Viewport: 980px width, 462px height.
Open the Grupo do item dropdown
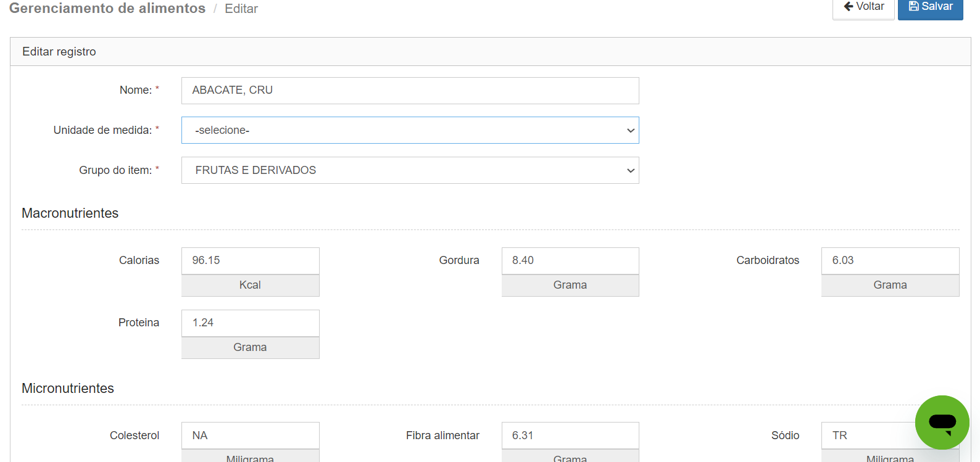[410, 170]
